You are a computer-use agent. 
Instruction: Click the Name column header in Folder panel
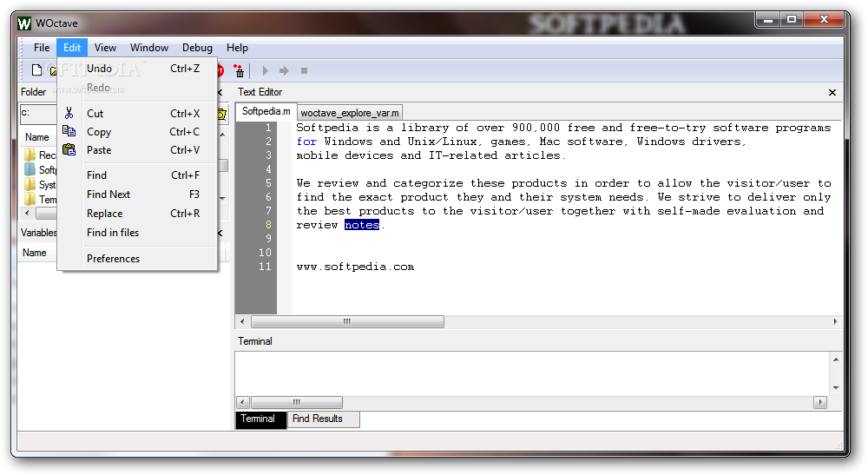[37, 137]
